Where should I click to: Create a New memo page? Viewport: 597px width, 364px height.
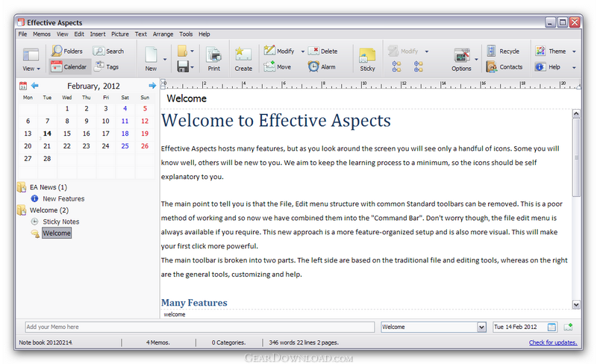pyautogui.click(x=151, y=59)
